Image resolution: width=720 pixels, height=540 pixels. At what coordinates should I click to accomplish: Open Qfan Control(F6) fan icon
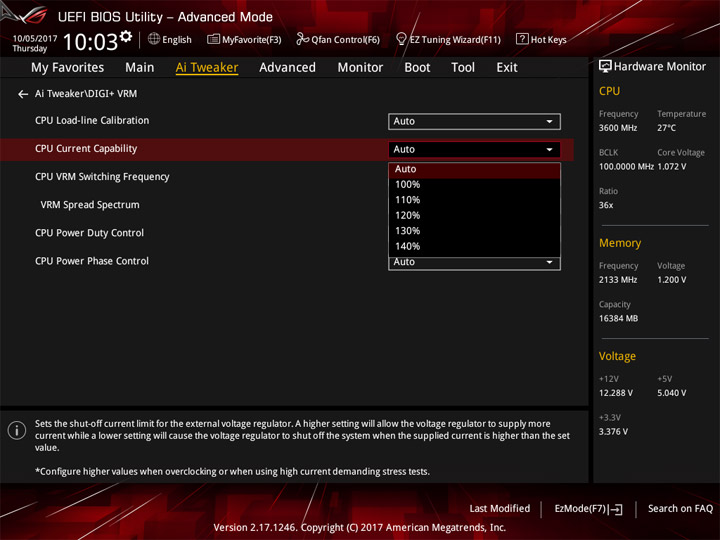coord(302,39)
